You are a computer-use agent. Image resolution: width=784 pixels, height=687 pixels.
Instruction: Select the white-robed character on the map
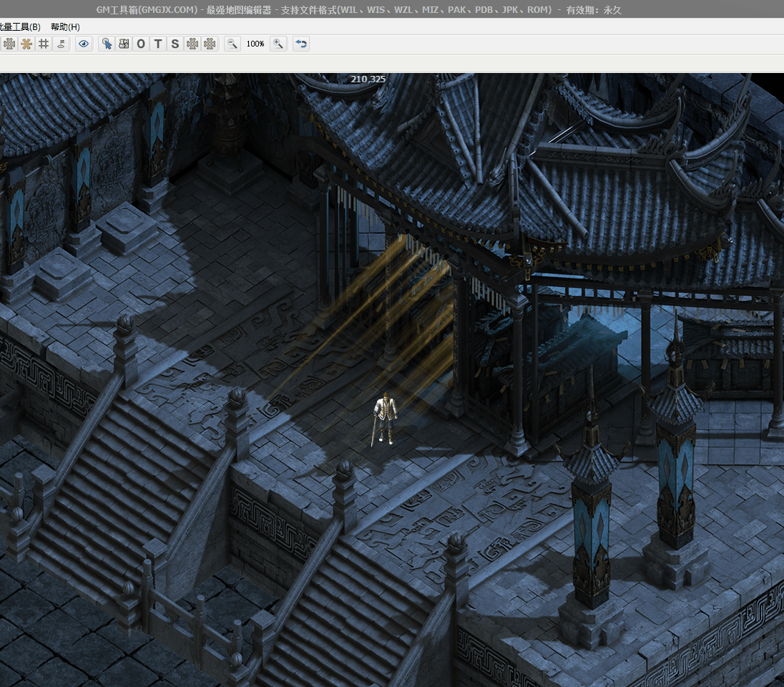[x=385, y=419]
